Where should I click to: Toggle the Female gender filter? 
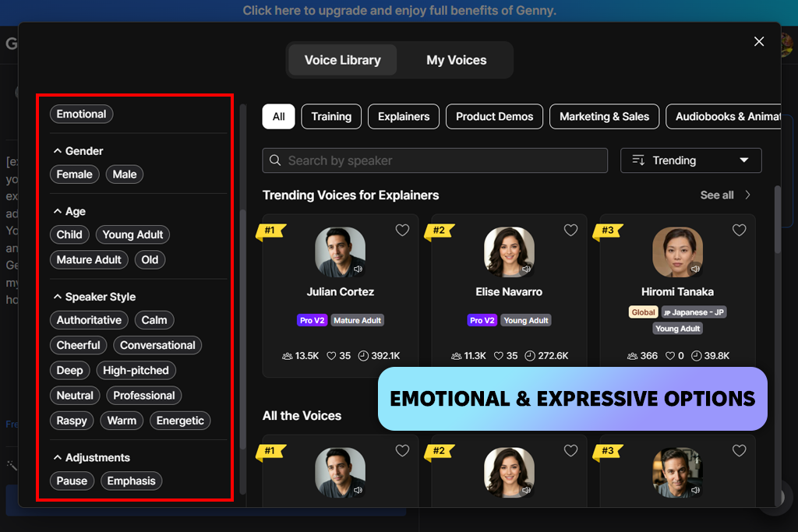click(x=74, y=174)
